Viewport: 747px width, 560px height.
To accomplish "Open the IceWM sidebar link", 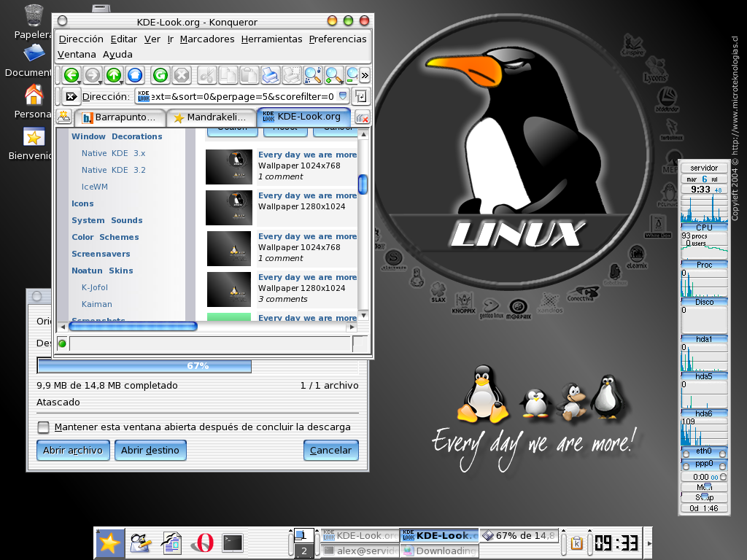I will coord(94,187).
